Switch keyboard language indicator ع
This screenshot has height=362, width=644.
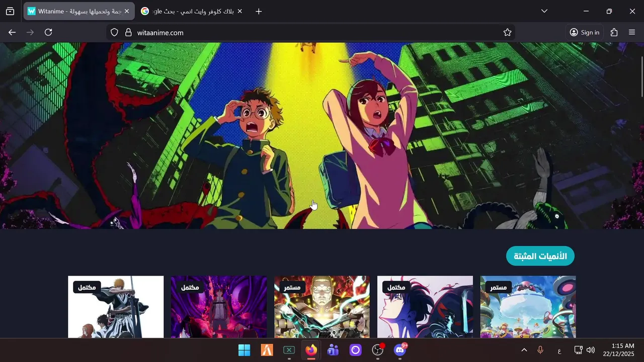559,350
